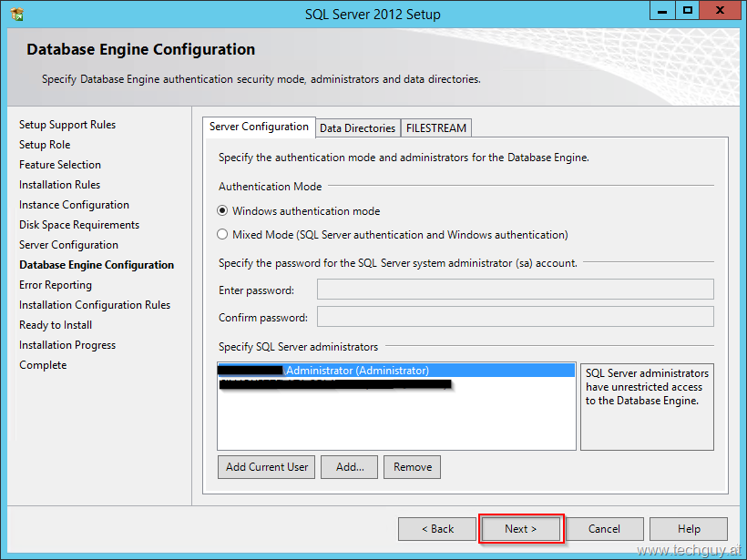The image size is (747, 560).
Task: Click Database Engine Configuration step in sidebar
Action: point(97,265)
